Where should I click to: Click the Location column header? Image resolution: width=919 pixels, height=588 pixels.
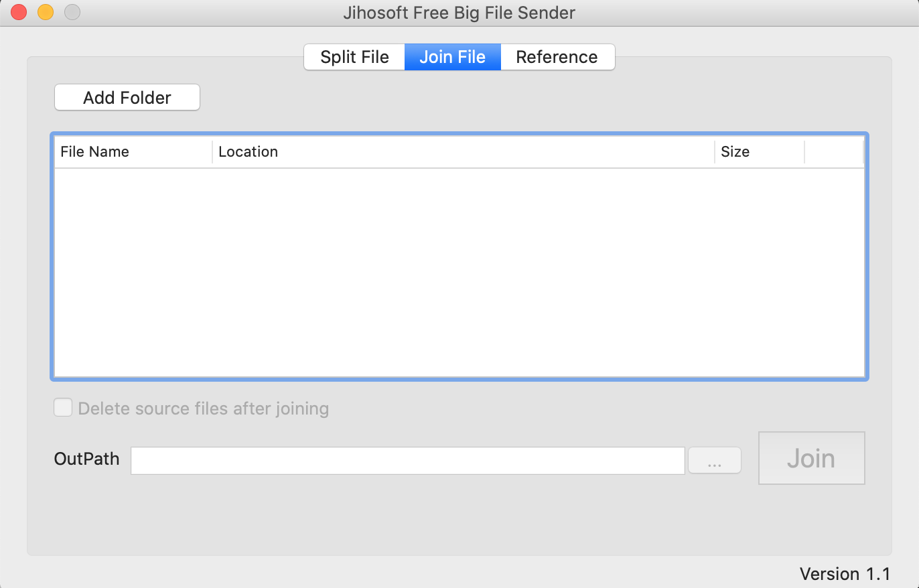coord(464,152)
